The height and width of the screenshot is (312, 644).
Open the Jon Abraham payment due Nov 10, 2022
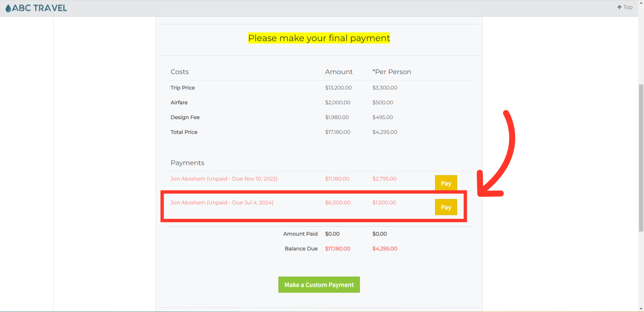tap(224, 179)
